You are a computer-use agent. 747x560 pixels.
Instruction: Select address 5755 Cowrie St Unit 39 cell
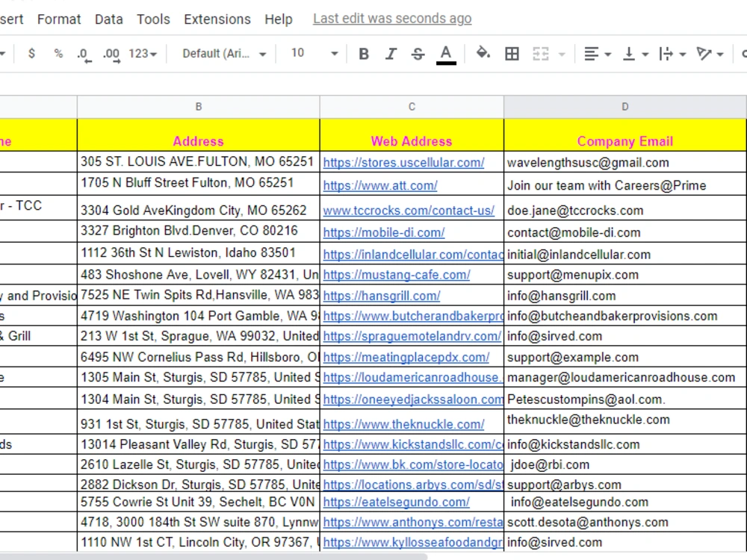coord(198,502)
